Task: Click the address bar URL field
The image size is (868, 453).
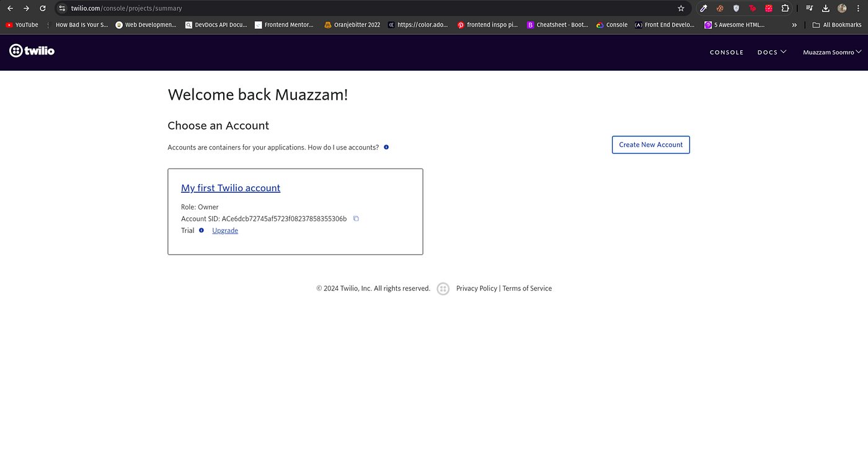Action: tap(372, 8)
